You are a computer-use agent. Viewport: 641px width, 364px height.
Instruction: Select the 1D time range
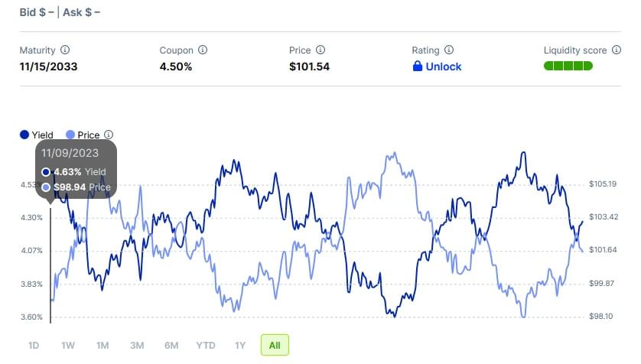pos(34,346)
